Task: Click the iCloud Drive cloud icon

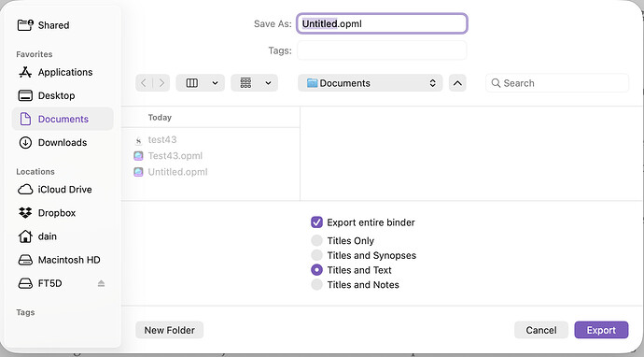Action: (x=25, y=189)
